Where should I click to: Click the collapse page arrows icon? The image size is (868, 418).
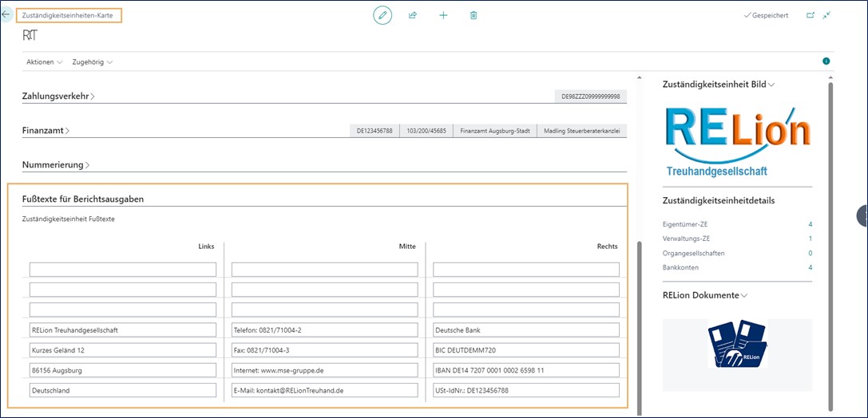pyautogui.click(x=826, y=15)
